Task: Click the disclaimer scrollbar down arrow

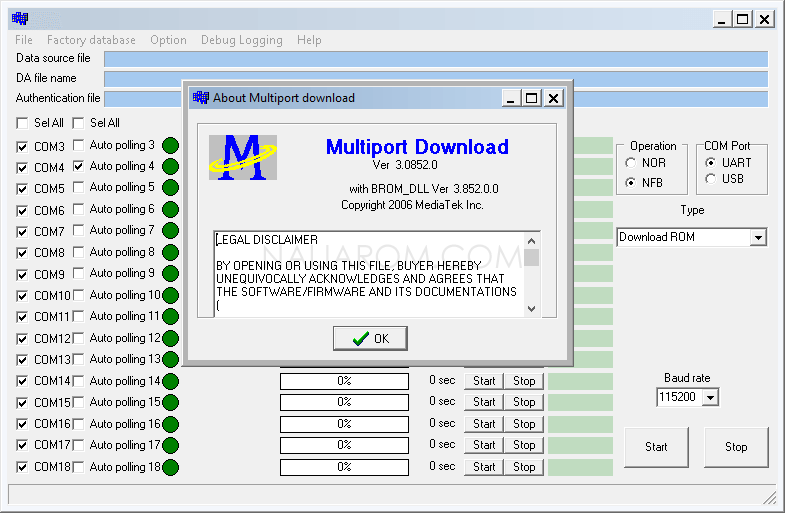Action: [532, 309]
